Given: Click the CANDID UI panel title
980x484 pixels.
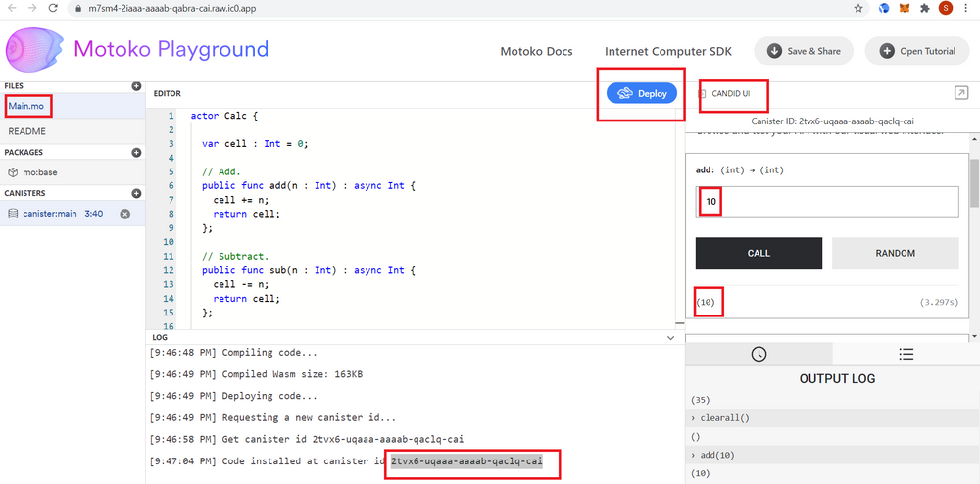Looking at the screenshot, I should (x=731, y=94).
